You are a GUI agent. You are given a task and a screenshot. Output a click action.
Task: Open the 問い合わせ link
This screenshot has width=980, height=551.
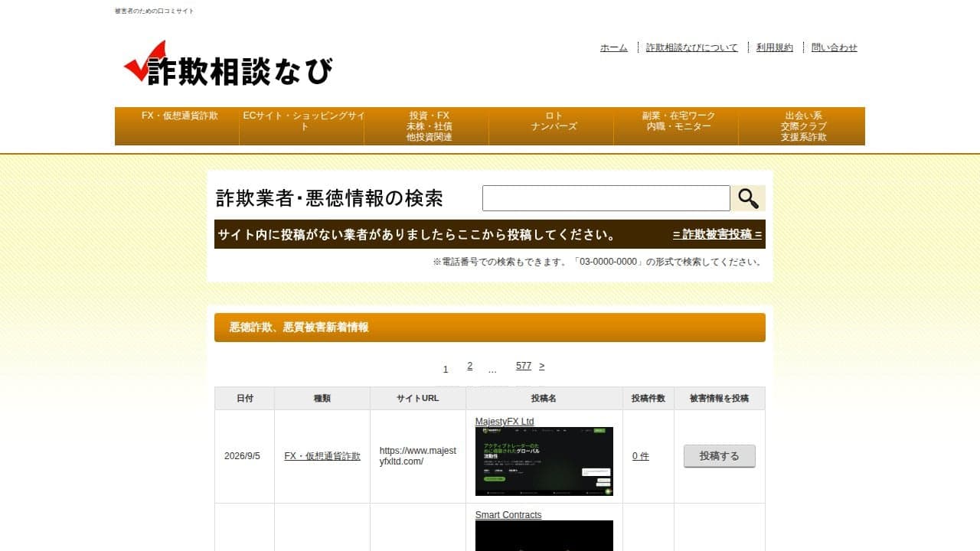835,47
